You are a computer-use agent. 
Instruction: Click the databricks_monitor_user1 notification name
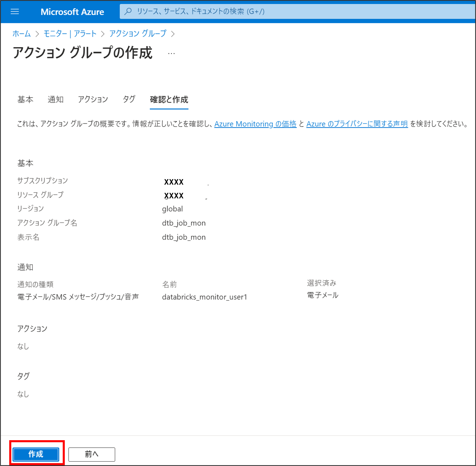pos(204,297)
